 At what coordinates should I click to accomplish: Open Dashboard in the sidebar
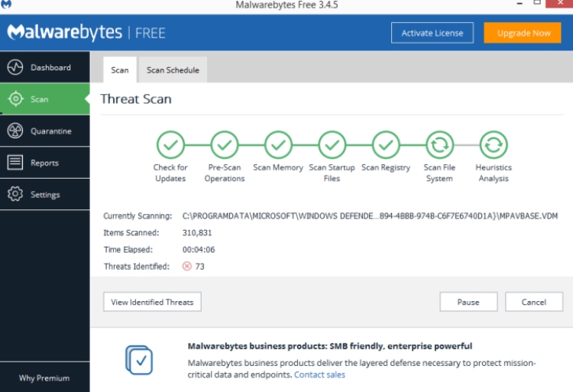coord(44,67)
